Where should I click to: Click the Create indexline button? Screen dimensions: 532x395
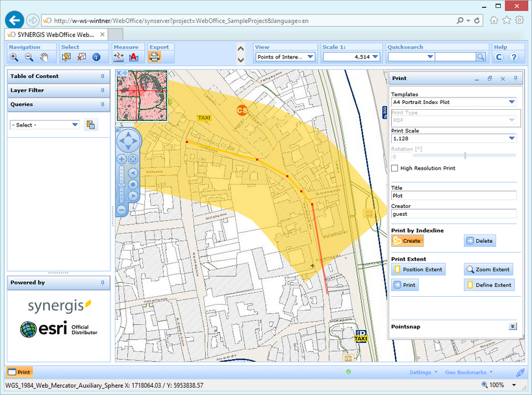point(407,241)
